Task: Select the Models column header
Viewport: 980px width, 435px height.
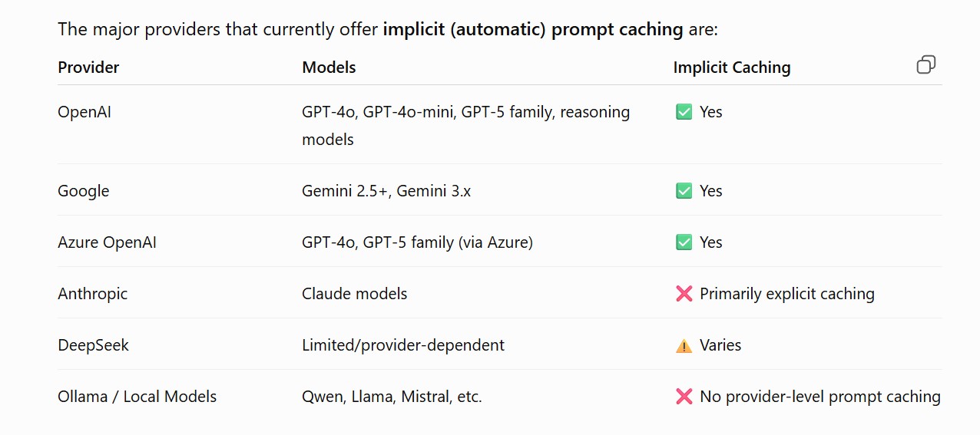Action: 329,68
